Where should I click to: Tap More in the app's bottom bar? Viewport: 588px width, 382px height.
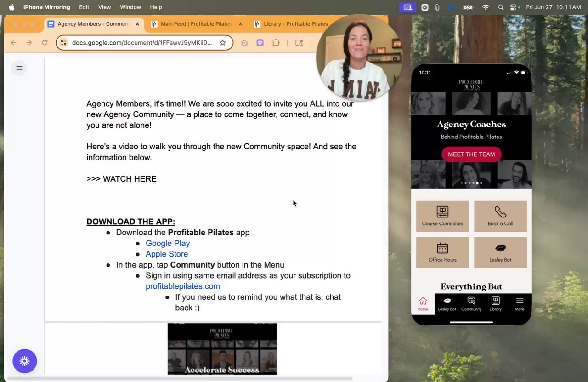click(520, 304)
